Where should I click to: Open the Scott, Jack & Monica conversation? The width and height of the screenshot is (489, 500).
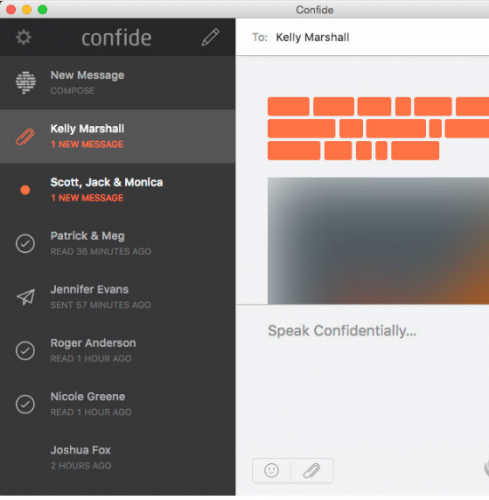point(118,190)
